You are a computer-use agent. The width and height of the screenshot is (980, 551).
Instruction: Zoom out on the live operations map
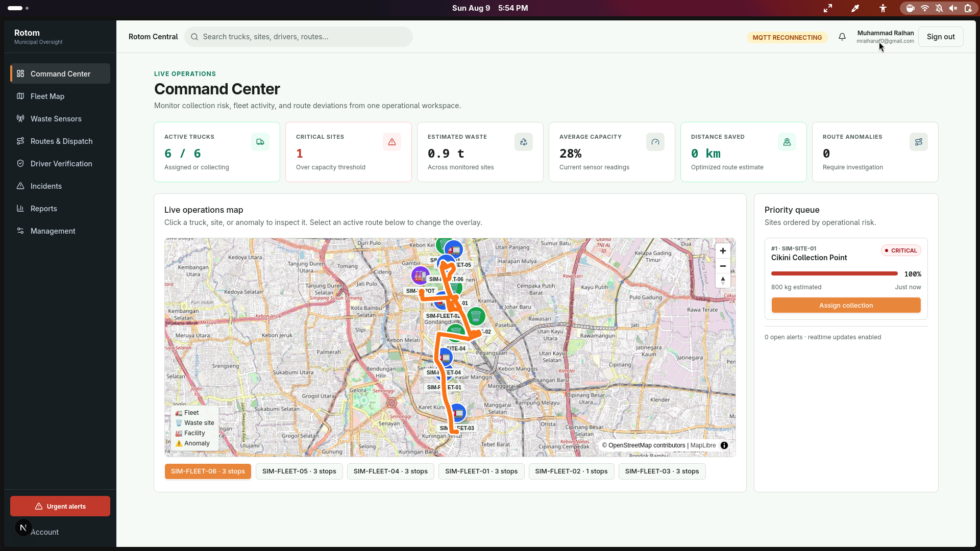[723, 266]
